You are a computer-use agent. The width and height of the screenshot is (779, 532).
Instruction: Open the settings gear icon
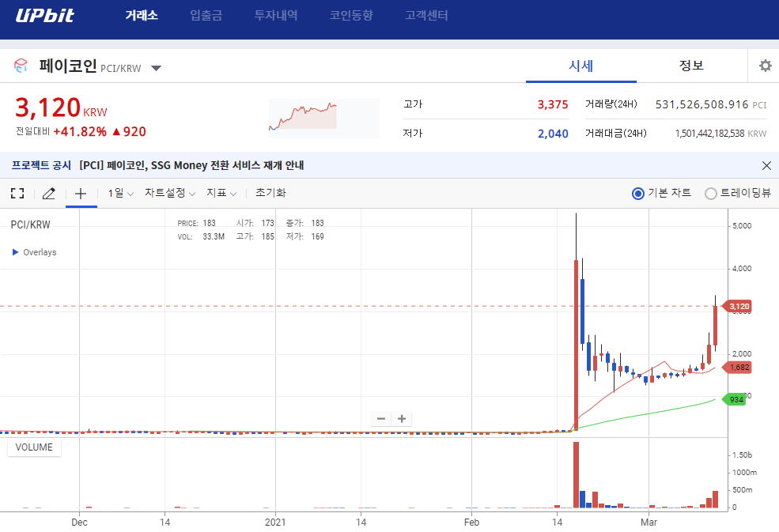coord(765,66)
